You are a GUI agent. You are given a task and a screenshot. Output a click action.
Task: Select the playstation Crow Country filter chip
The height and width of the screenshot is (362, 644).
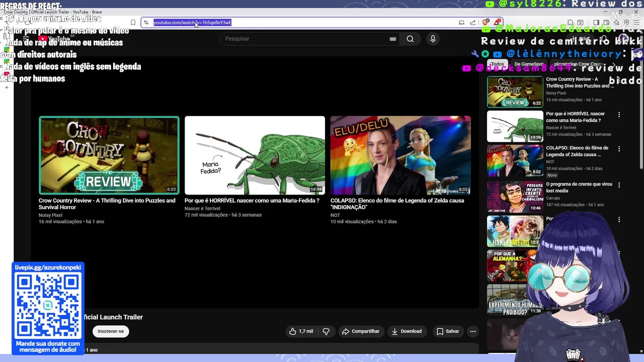pyautogui.click(x=578, y=64)
